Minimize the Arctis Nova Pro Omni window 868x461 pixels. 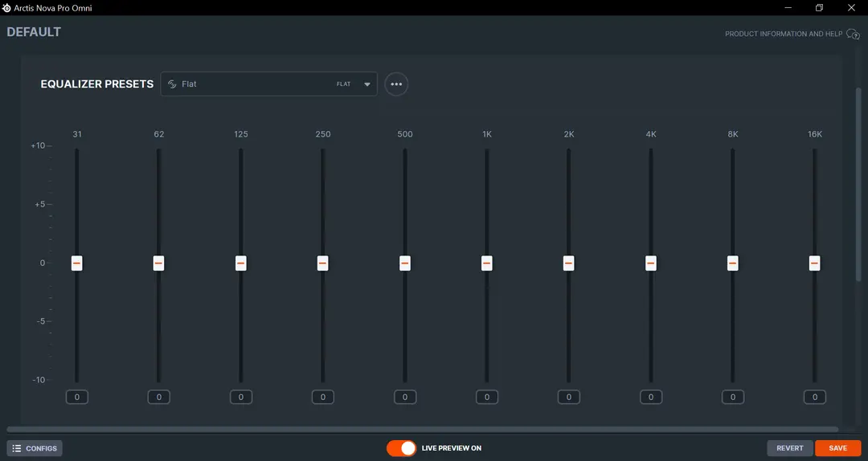click(x=788, y=8)
